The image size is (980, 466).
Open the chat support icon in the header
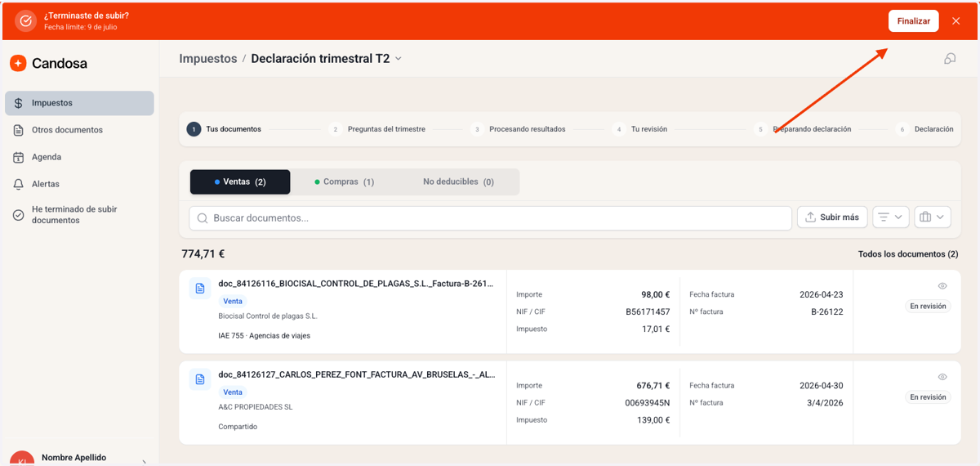click(950, 59)
